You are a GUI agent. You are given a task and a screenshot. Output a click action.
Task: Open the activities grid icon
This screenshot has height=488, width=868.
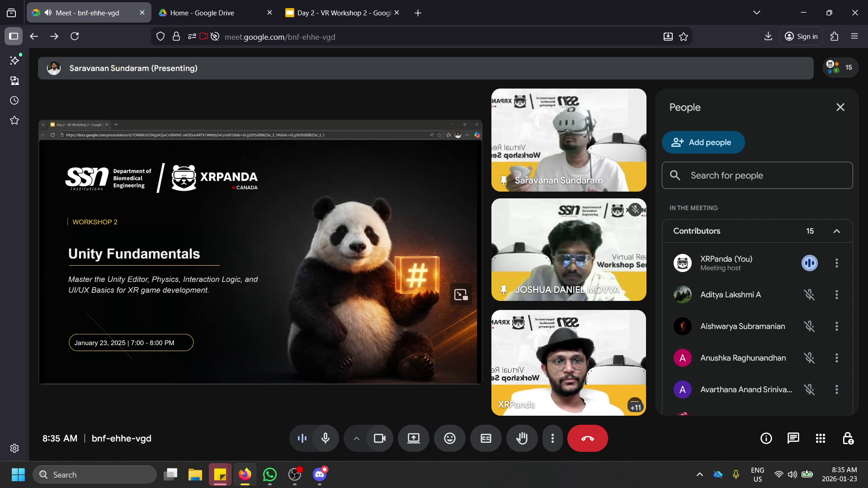820,438
